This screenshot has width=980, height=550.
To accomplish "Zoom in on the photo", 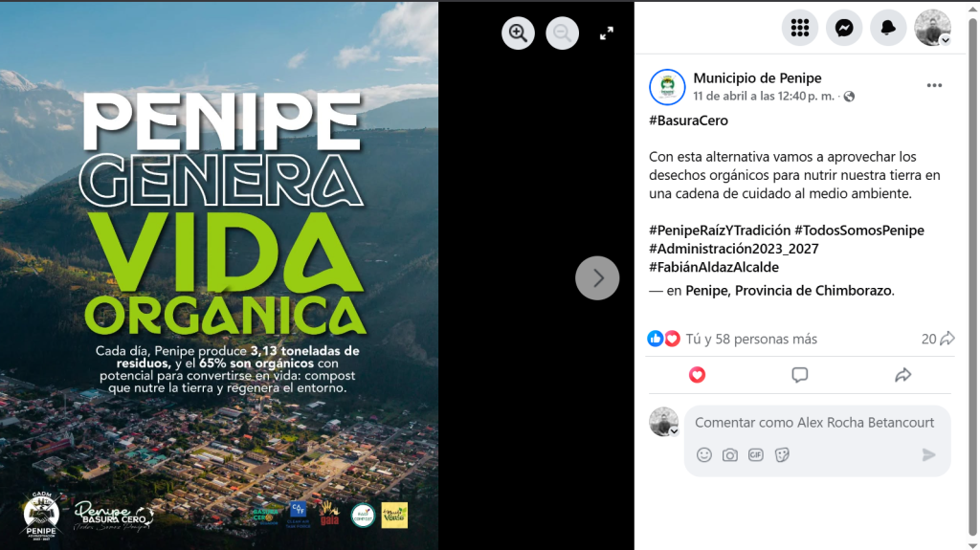I will [518, 33].
